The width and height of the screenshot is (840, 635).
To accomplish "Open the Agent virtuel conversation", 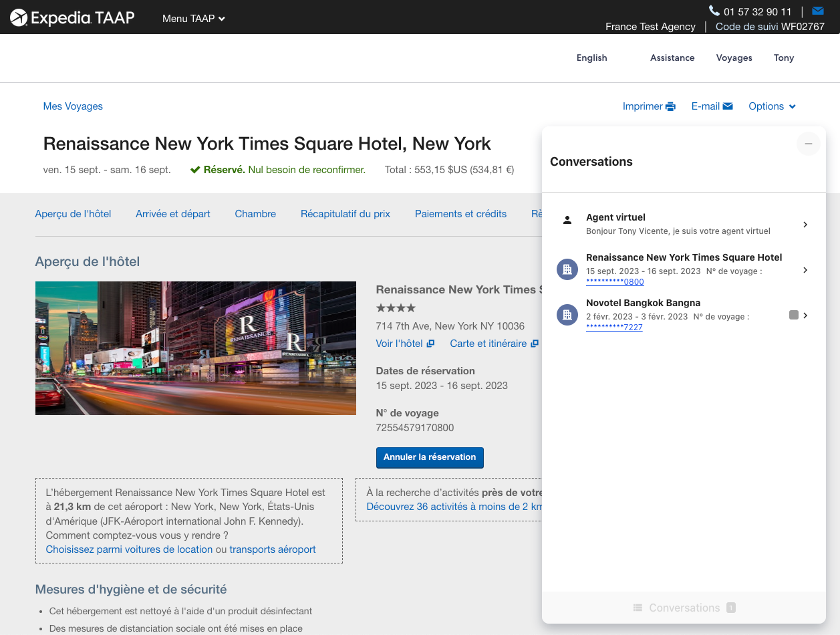I will (684, 224).
